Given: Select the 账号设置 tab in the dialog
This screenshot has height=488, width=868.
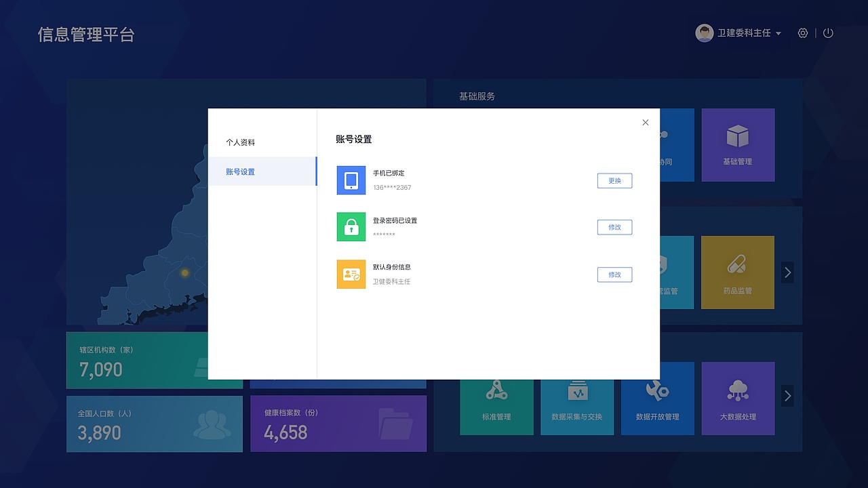Looking at the screenshot, I should tap(242, 171).
